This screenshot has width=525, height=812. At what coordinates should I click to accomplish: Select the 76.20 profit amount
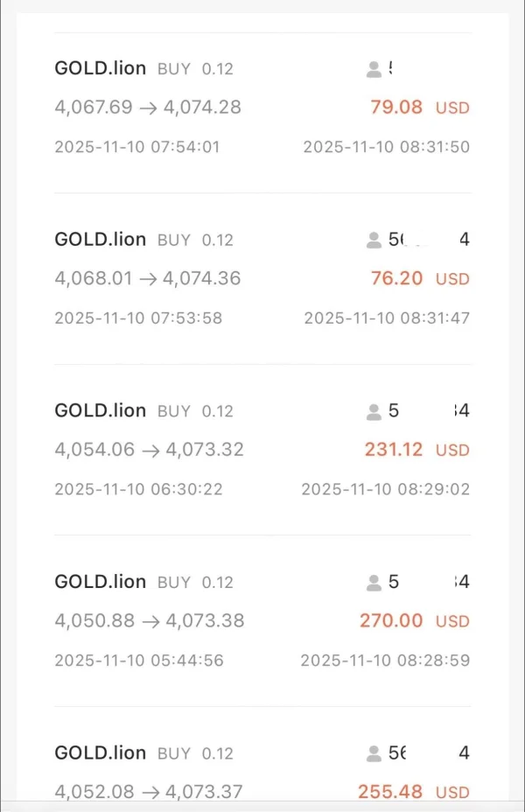[x=396, y=278]
